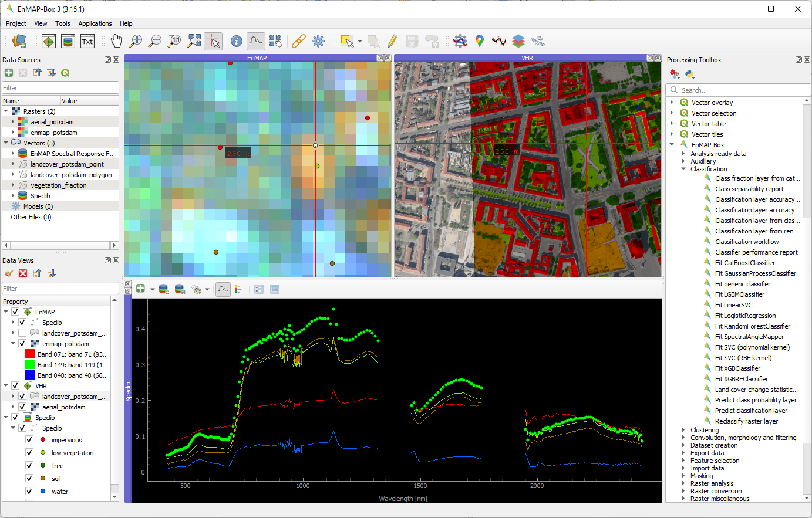812x518 pixels.
Task: Click the blue arrows and hand icon in the main toolbar
Action: 275,41
